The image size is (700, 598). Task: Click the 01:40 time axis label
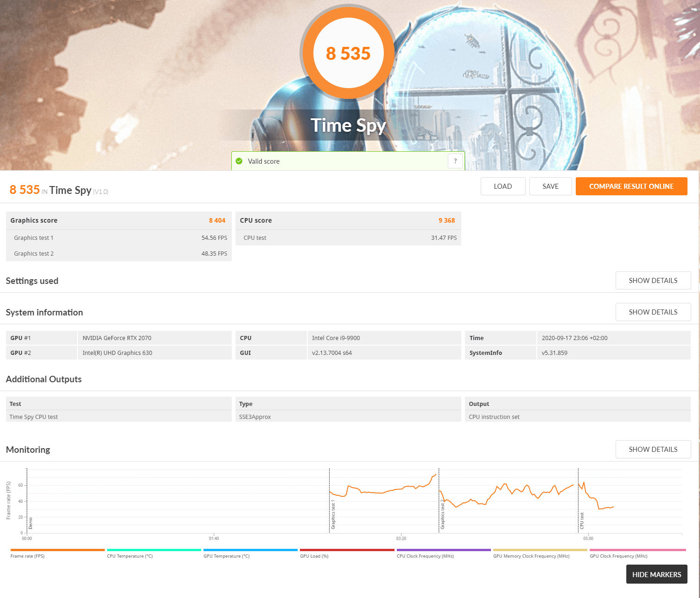click(214, 539)
